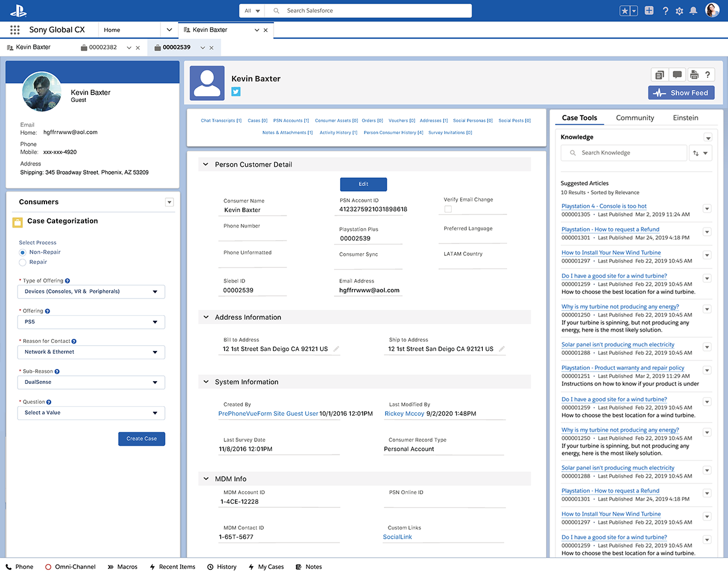Screen dimensions: 728x575
Task: Open the Setup gear icon
Action: [x=679, y=11]
